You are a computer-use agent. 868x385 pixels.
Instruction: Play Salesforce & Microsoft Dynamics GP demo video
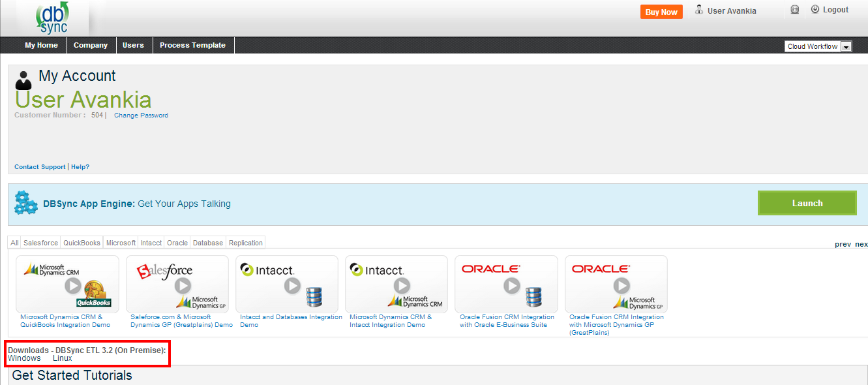click(183, 285)
